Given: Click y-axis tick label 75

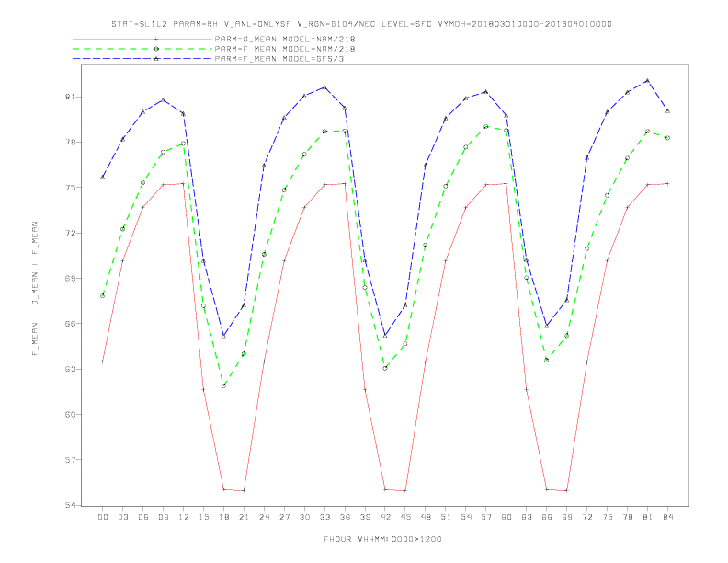Looking at the screenshot, I should (70, 188).
